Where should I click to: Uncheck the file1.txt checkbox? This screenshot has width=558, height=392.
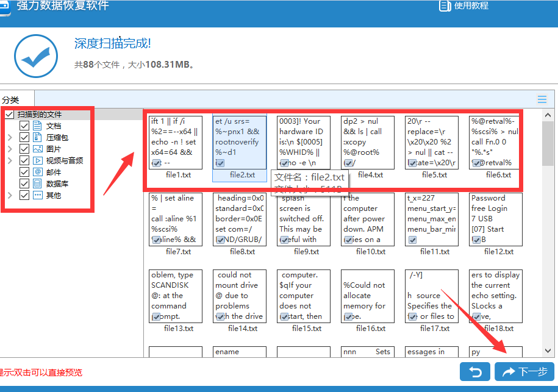point(156,163)
